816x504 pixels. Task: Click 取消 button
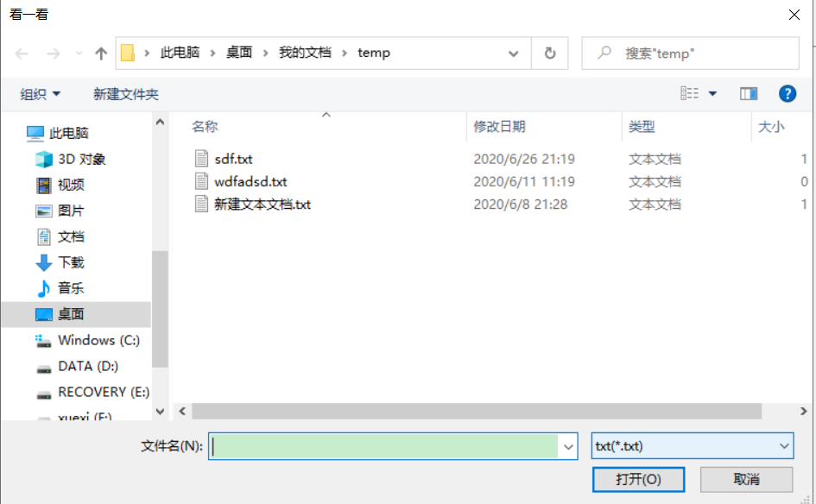click(x=746, y=479)
